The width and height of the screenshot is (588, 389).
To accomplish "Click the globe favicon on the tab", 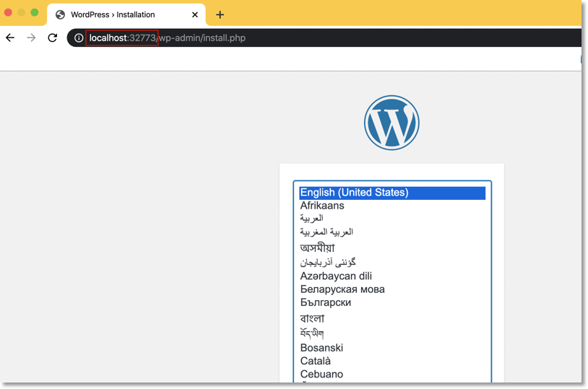I will pyautogui.click(x=60, y=14).
